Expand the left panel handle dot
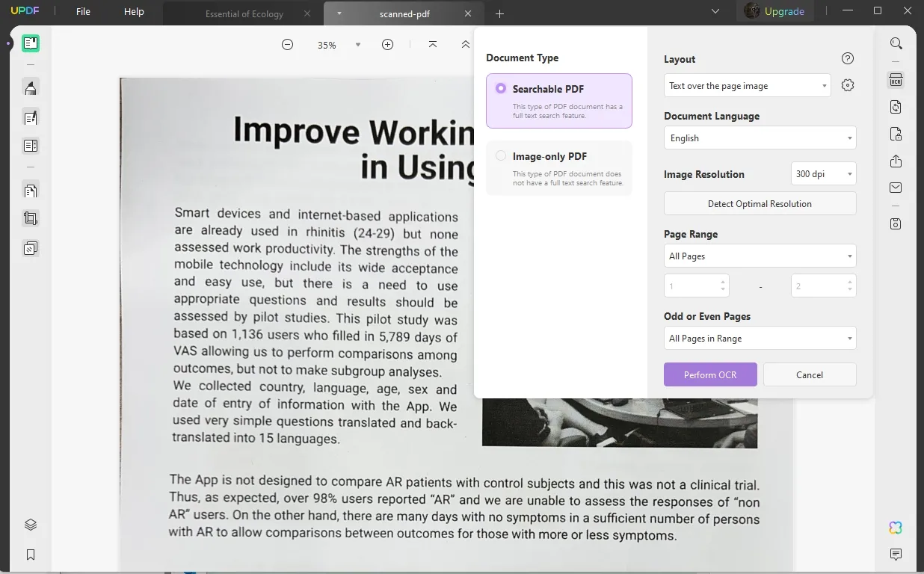The width and height of the screenshot is (924, 574). tap(9, 43)
